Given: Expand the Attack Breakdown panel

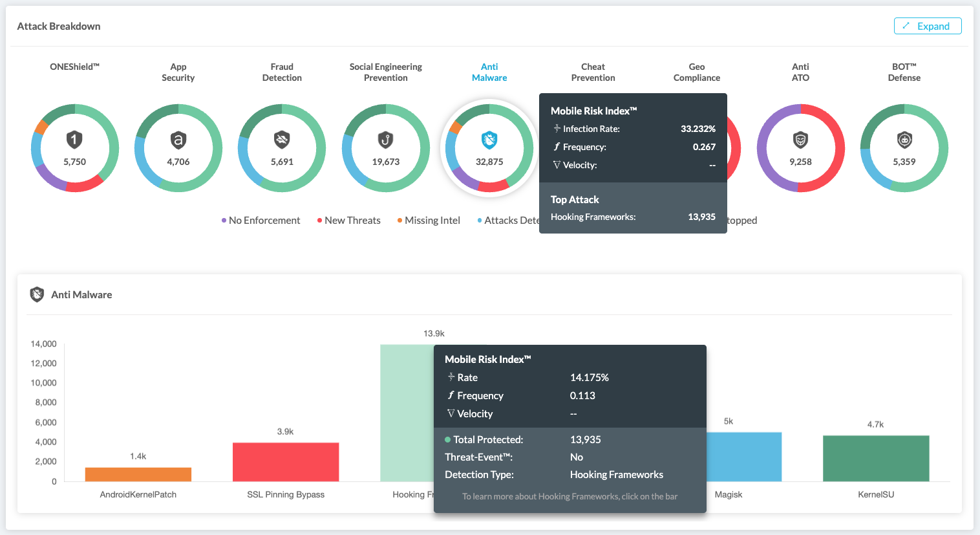Looking at the screenshot, I should [927, 26].
